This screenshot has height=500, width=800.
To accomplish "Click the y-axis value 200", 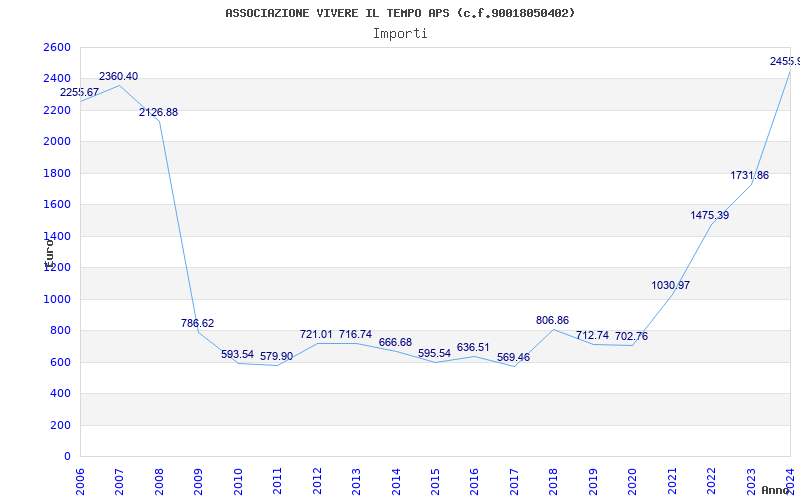I will click(x=60, y=425).
